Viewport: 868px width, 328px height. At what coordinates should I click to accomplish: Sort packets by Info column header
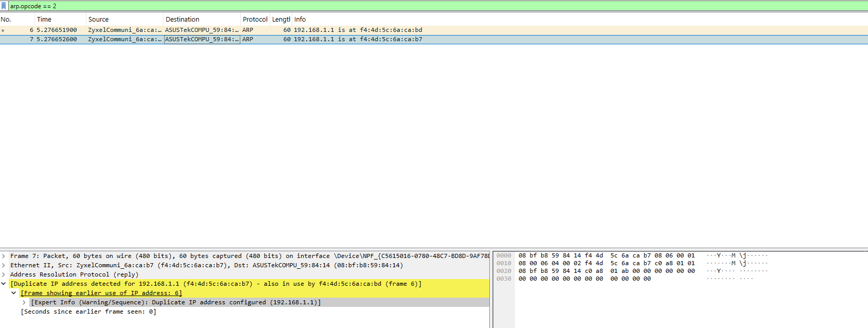pos(580,20)
